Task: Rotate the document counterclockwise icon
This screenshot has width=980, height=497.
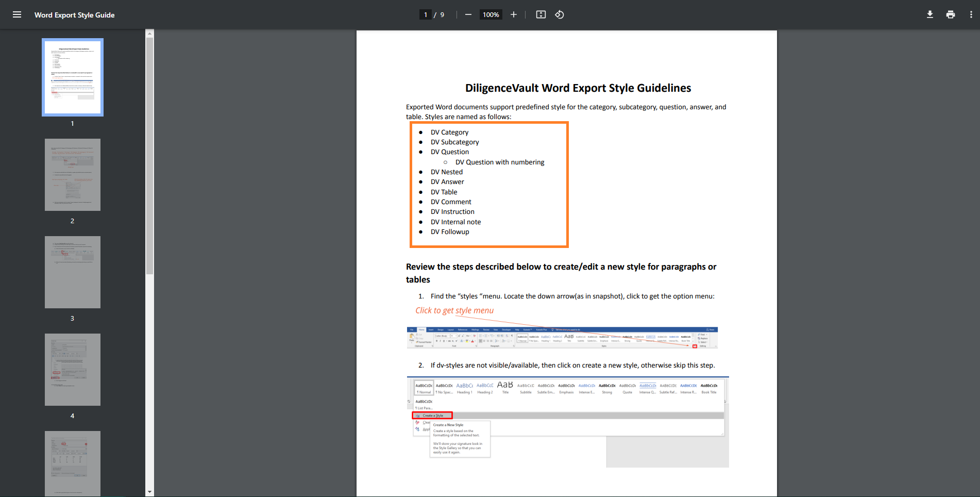Action: pos(560,14)
